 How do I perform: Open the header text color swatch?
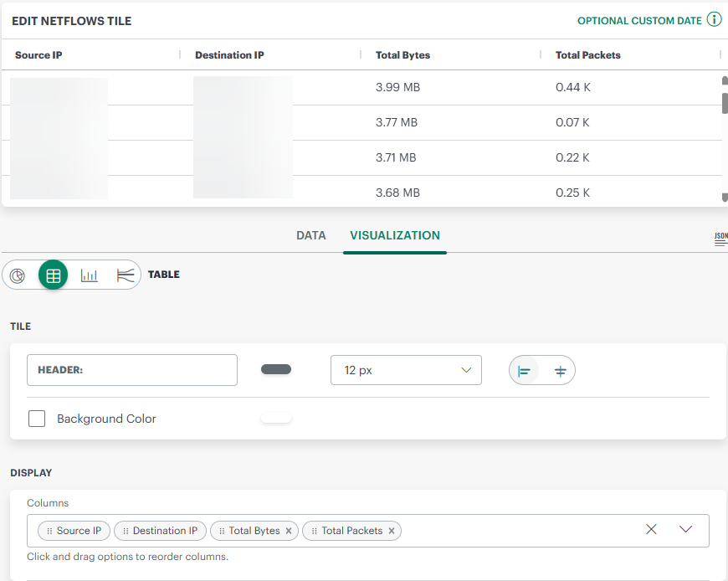point(276,369)
